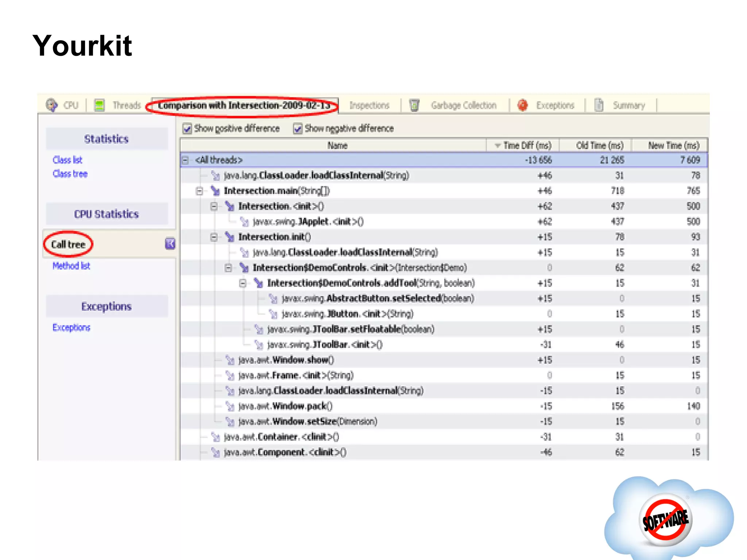The height and width of the screenshot is (560, 747).
Task: Collapse the Intersection.main(String[]) node
Action: [x=200, y=191]
